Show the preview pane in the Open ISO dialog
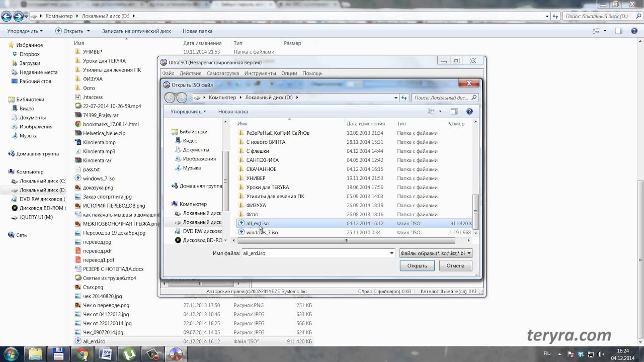The width and height of the screenshot is (644, 362). click(x=454, y=111)
